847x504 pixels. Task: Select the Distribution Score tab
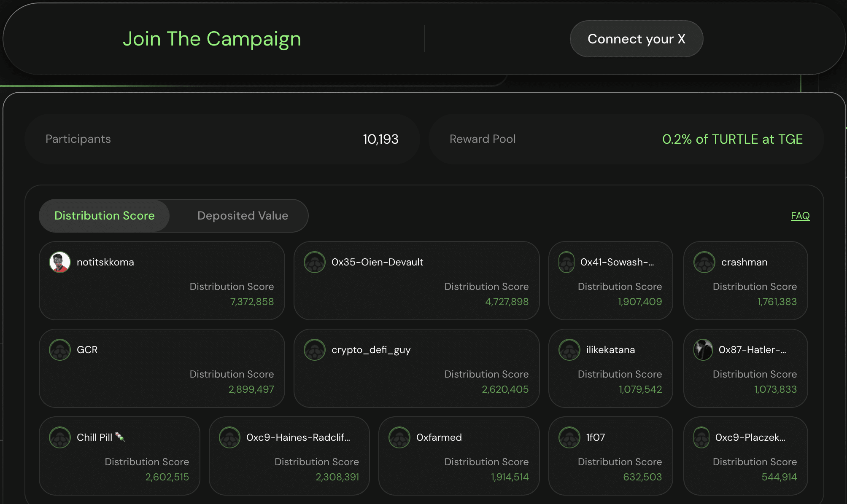[105, 216]
